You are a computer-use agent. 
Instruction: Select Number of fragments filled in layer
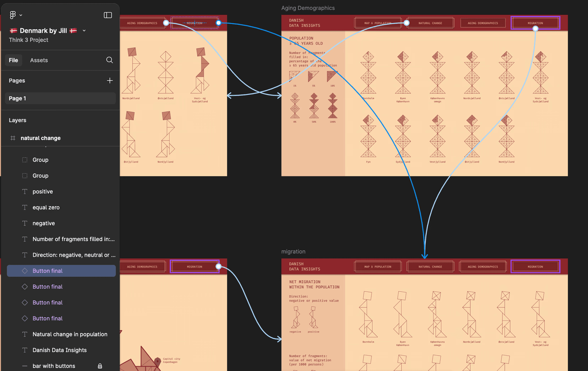pos(61,239)
